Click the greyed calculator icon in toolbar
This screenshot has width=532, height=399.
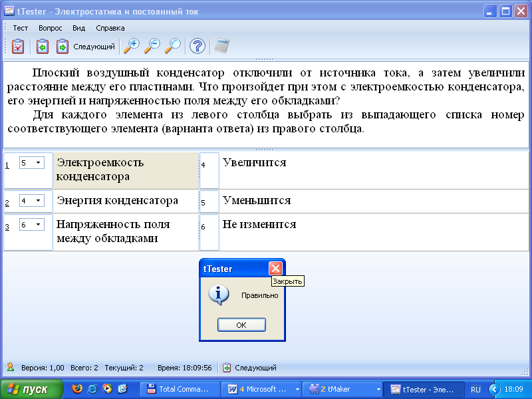point(222,46)
